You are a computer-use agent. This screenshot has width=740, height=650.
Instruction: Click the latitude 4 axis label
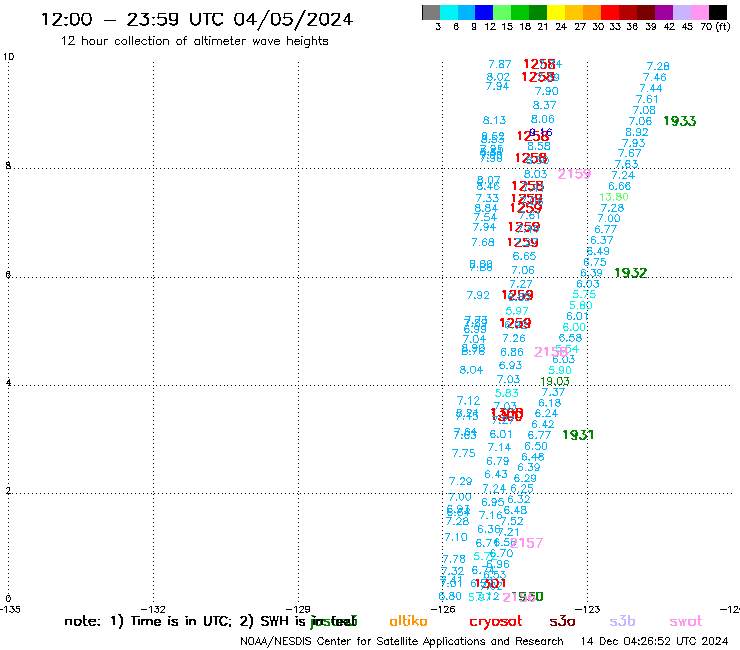[x=8, y=383]
